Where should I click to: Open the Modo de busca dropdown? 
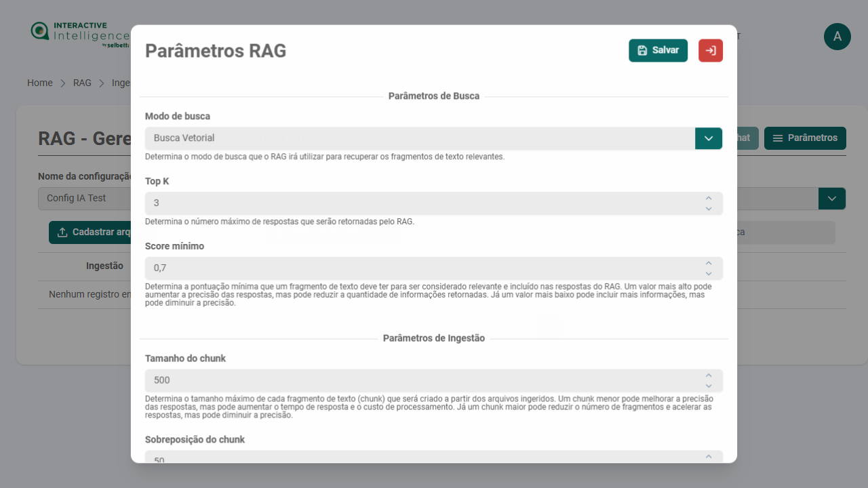pyautogui.click(x=709, y=138)
